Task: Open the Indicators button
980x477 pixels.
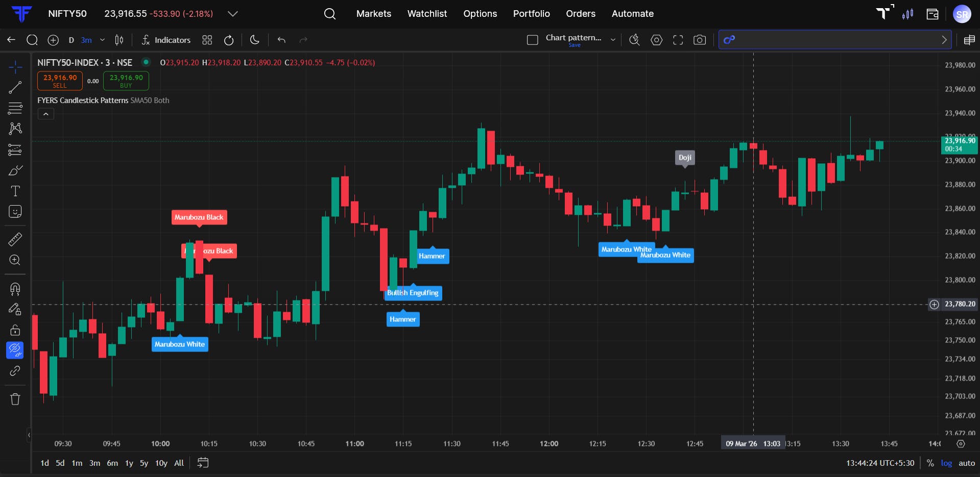Action: coord(166,40)
